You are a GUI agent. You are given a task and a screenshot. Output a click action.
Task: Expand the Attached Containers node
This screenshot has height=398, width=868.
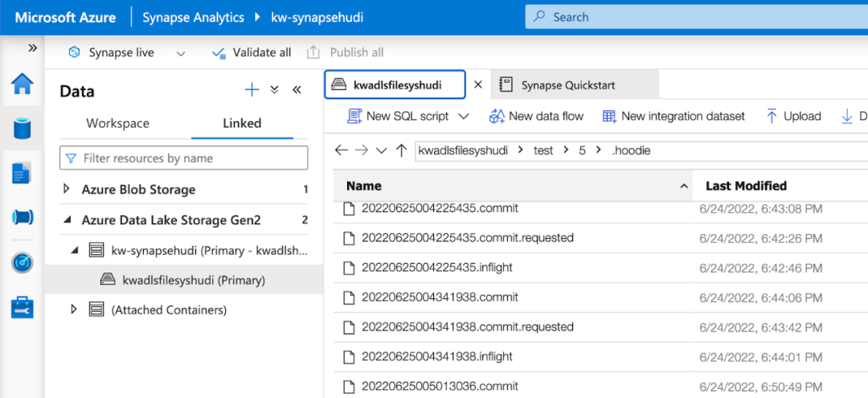[74, 310]
